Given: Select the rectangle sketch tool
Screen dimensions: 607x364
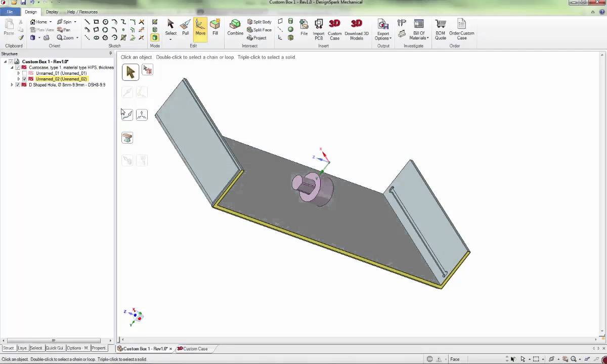Looking at the screenshot, I should point(96,22).
